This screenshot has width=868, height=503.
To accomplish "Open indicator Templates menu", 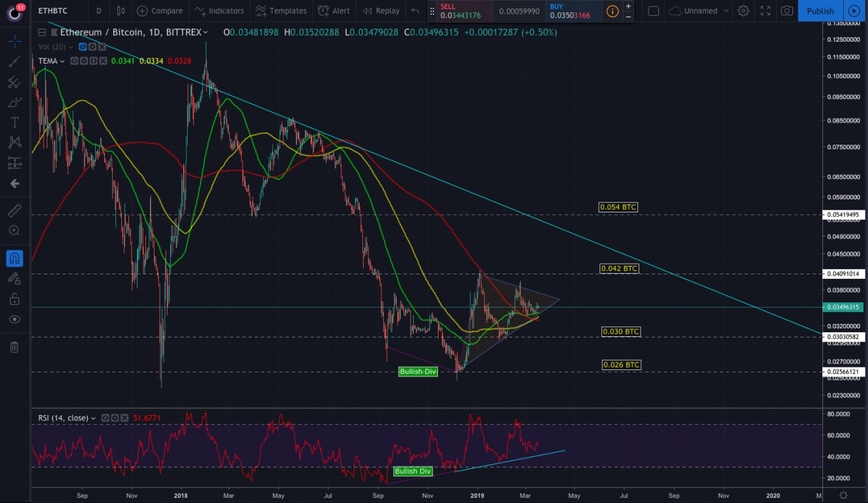I will coord(281,10).
